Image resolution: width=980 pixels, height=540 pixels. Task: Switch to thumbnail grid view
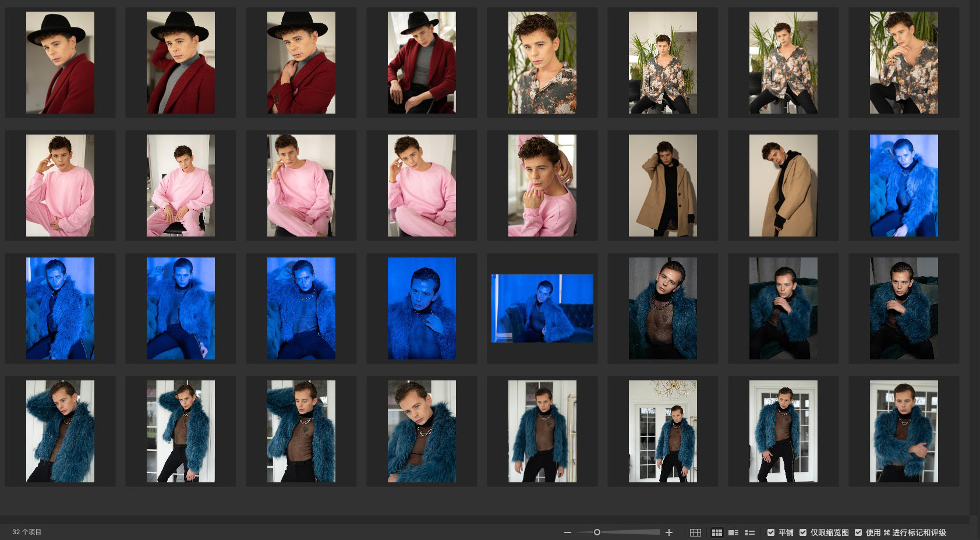[x=717, y=532]
